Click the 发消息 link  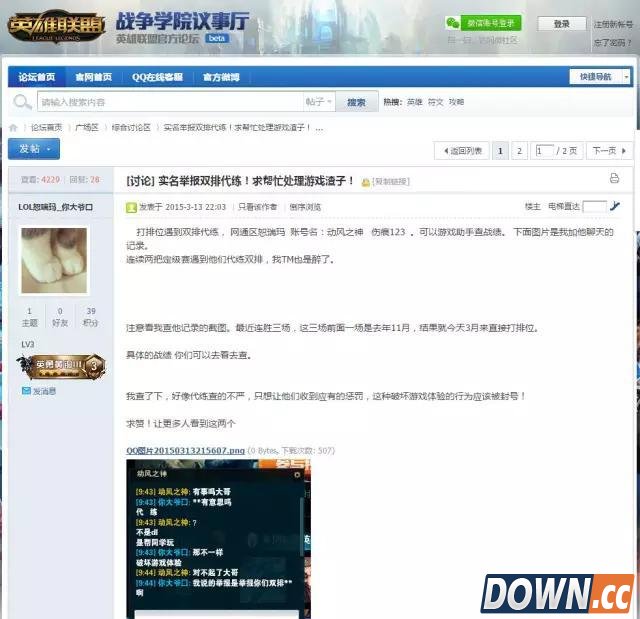click(x=44, y=391)
